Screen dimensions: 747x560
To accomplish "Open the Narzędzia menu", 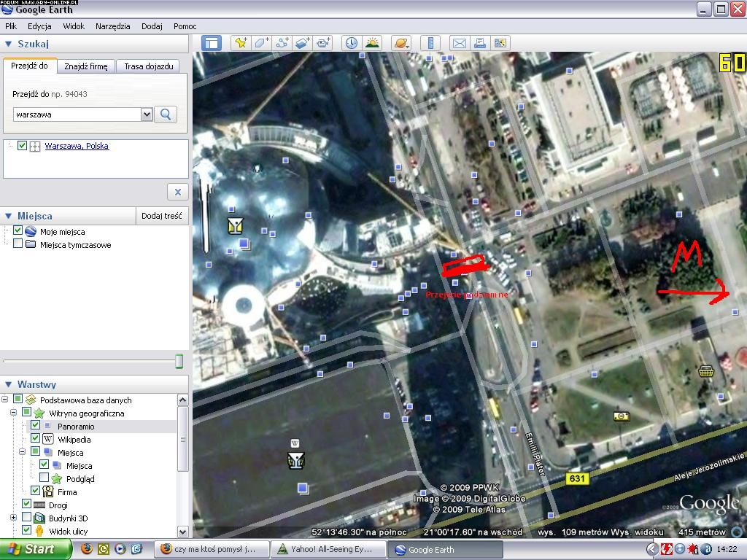I will click(112, 26).
